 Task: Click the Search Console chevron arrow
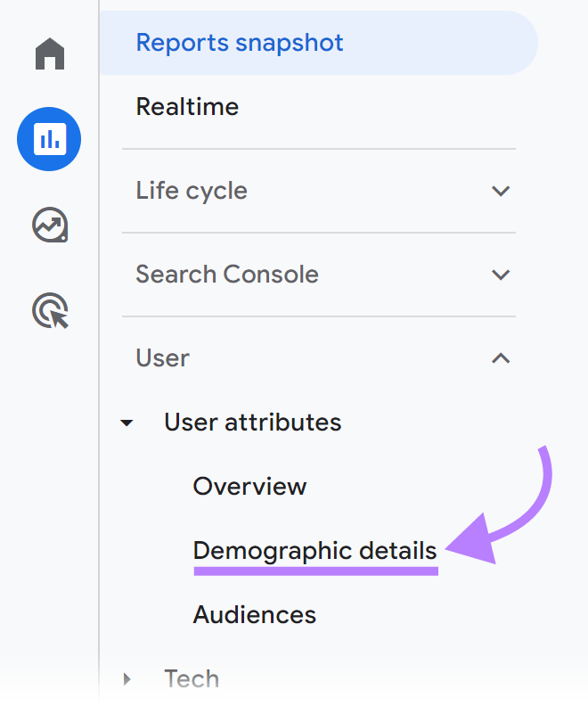[501, 275]
